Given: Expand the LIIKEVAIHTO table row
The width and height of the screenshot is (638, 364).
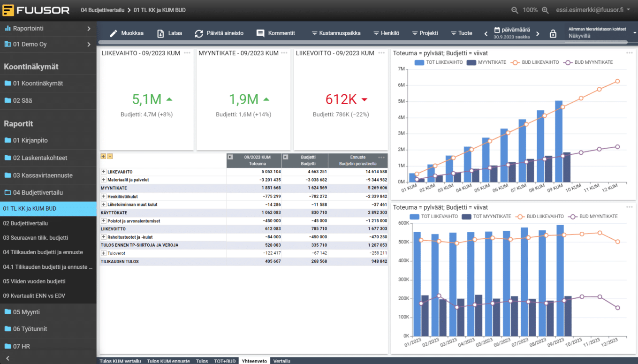Looking at the screenshot, I should pyautogui.click(x=104, y=172).
